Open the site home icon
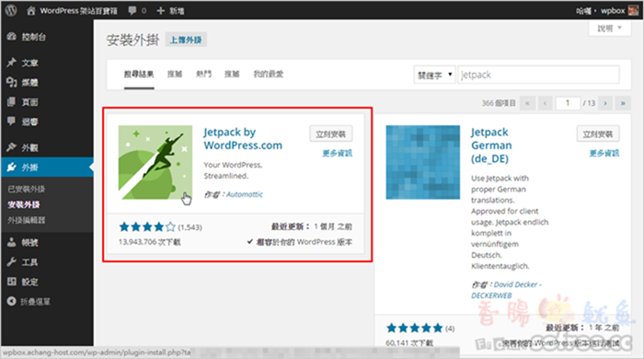 point(30,11)
